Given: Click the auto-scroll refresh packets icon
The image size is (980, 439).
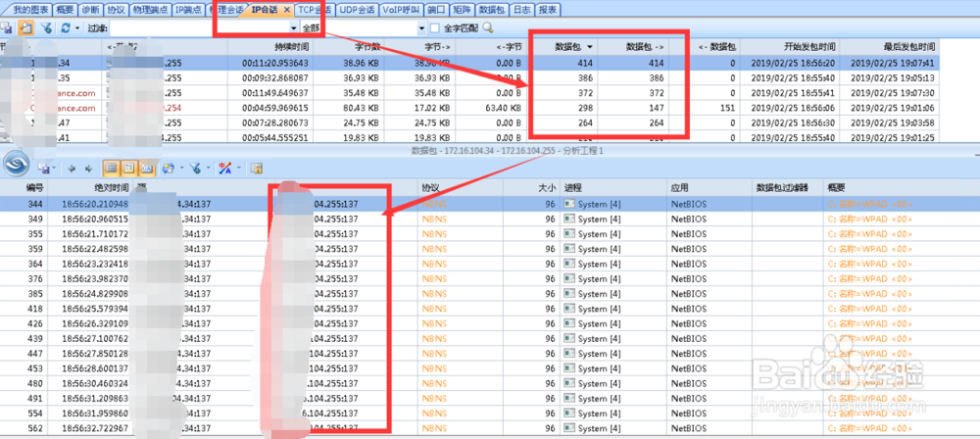Looking at the screenshot, I should 169,169.
